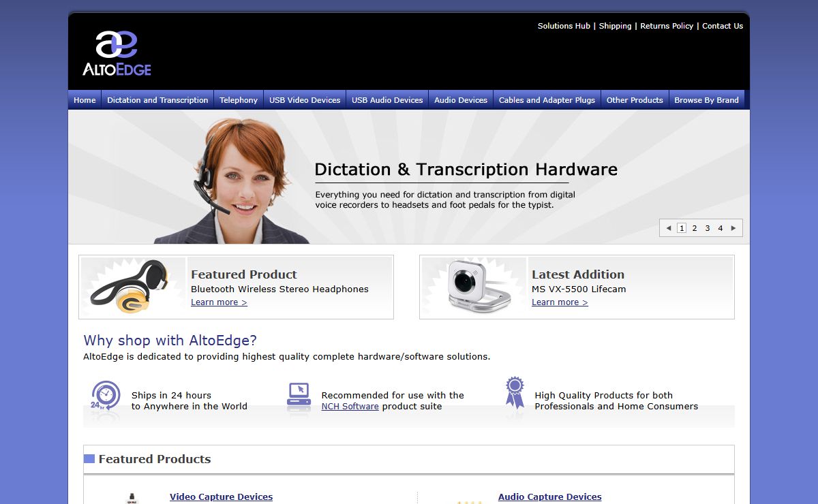This screenshot has height=504, width=818.
Task: Open Dictation and Transcription menu
Action: (x=157, y=99)
